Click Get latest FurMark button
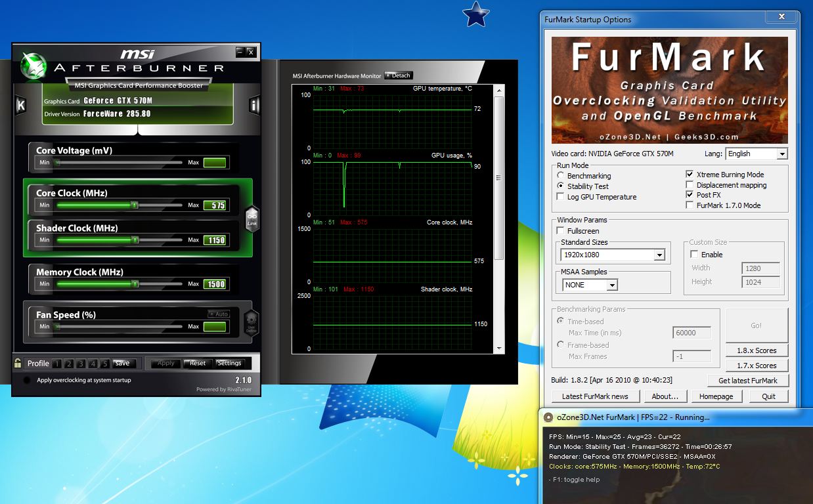 (x=748, y=381)
